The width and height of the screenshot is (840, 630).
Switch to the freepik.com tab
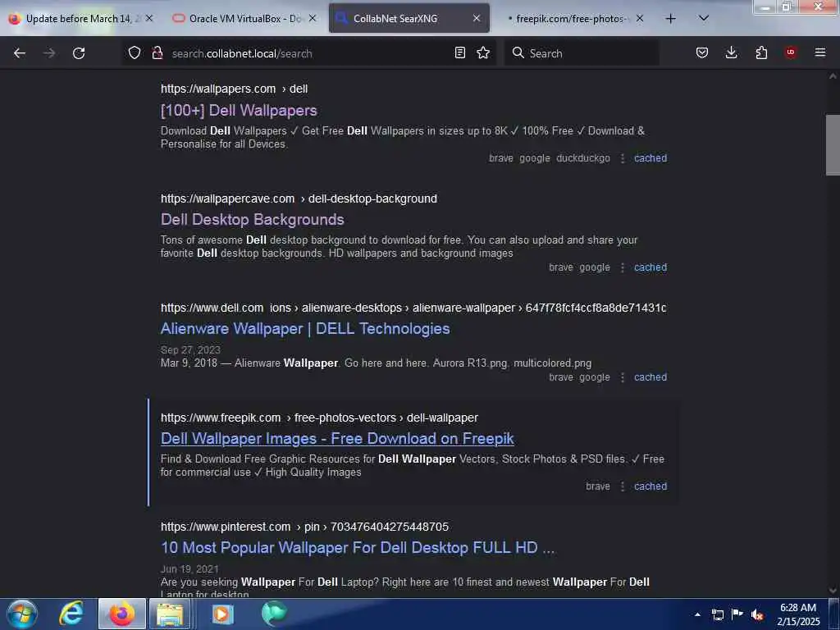tap(572, 18)
